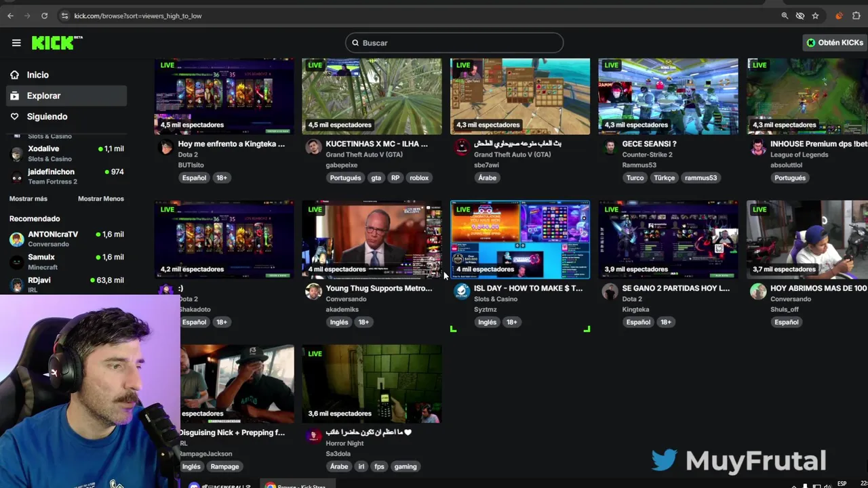Reload the page

pyautogui.click(x=44, y=16)
